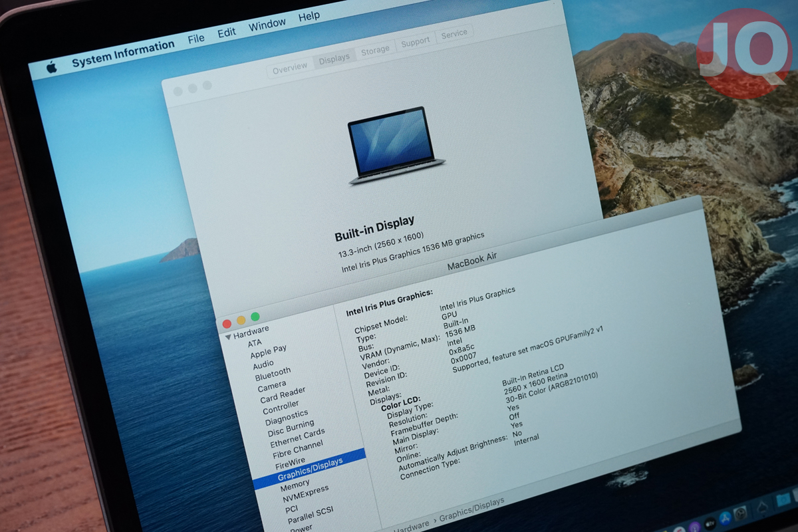The width and height of the screenshot is (798, 532).
Task: Show the Service tab
Action: 454,33
